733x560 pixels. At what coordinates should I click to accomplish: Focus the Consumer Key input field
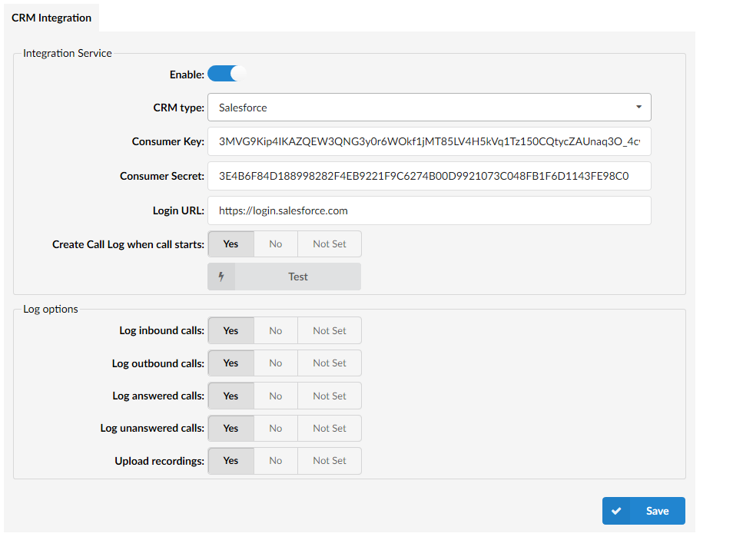(x=429, y=141)
